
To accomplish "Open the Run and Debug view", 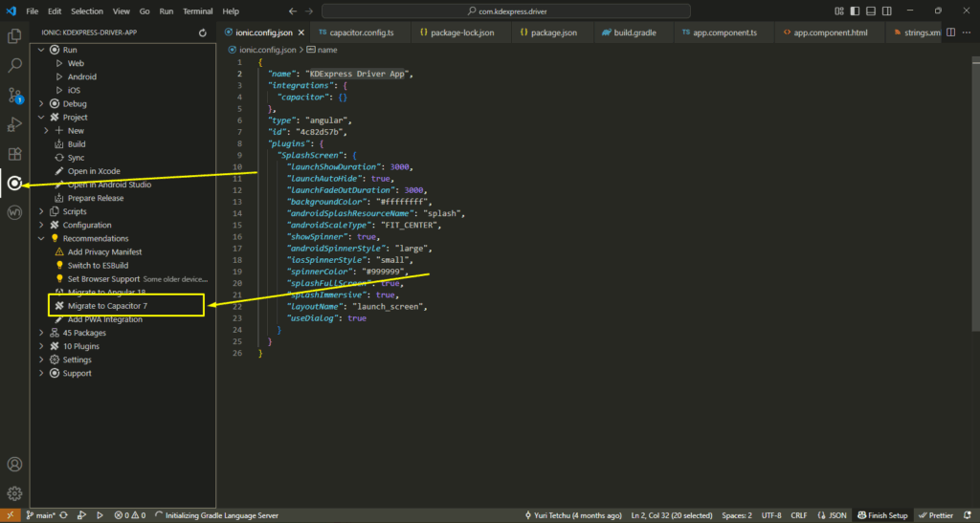I will (x=14, y=124).
